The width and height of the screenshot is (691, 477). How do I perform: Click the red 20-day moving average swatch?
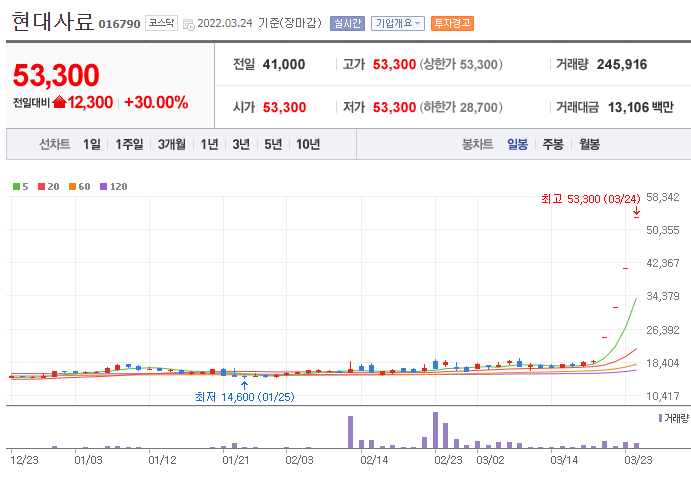(41, 186)
